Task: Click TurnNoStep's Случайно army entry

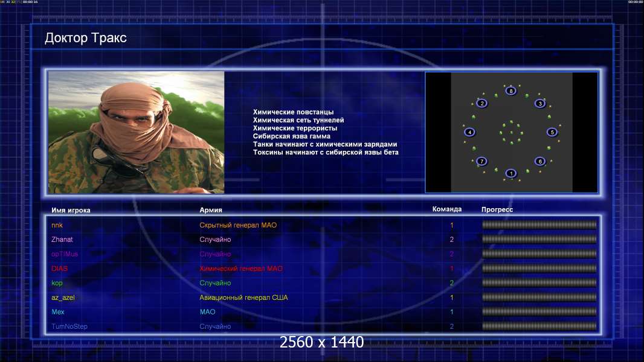Action: [215, 327]
